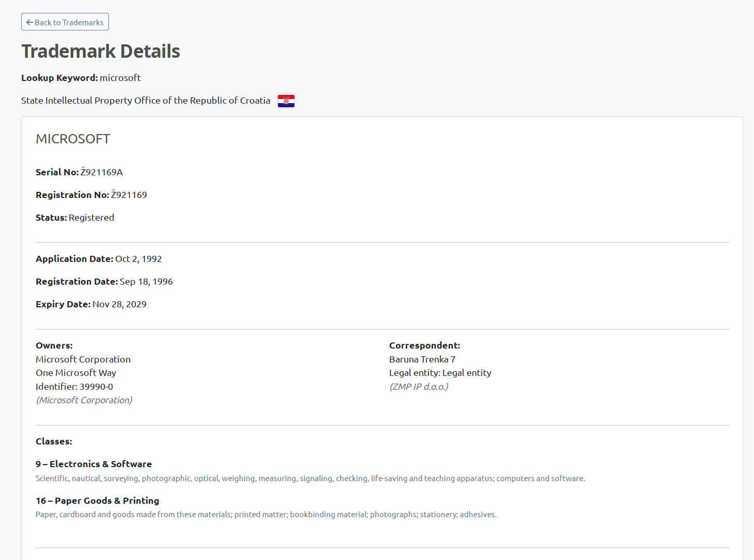754x560 pixels.
Task: Click italic (Microsoft Corporation) owner note
Action: [84, 400]
